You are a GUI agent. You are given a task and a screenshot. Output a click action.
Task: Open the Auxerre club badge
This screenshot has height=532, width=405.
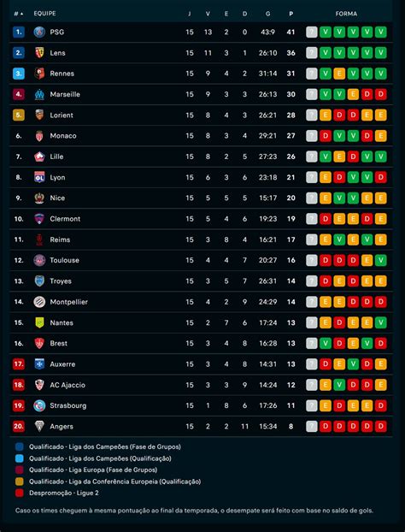coord(39,364)
